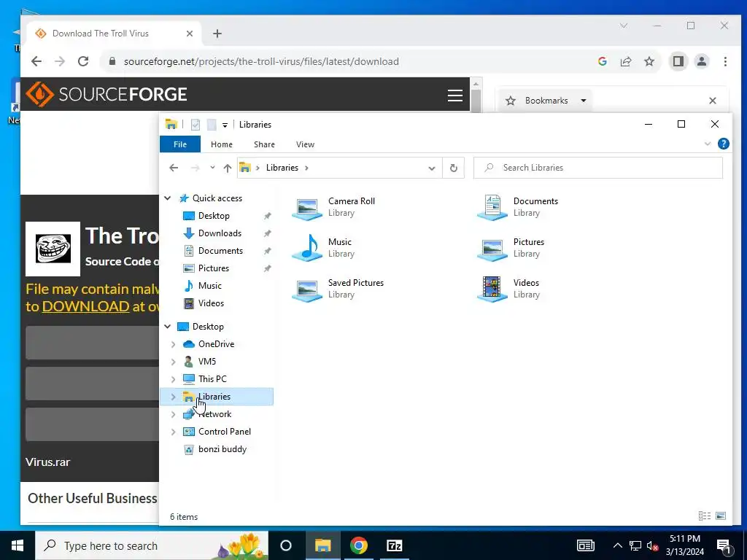Click the Google icon in the address bar
Image resolution: width=747 pixels, height=560 pixels.
coord(602,61)
